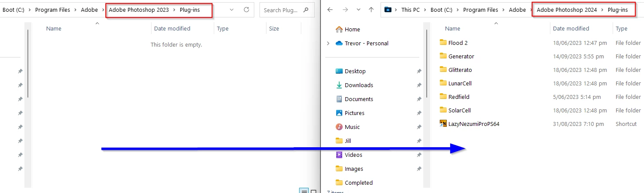Screen dimensions: 644x193
Task: Sort by Name column in left window
Action: pos(54,28)
